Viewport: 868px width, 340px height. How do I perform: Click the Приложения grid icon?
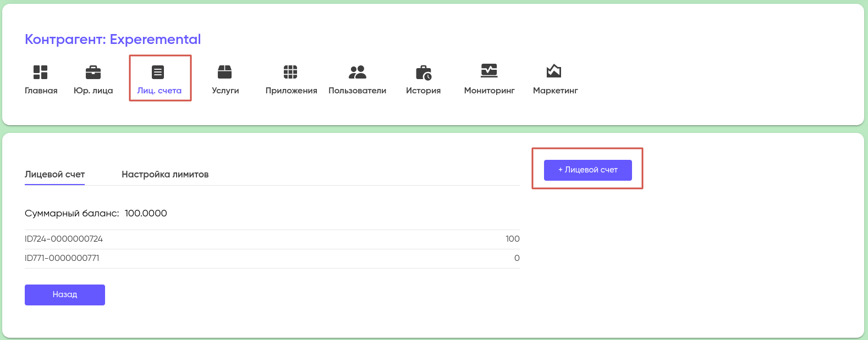pyautogui.click(x=290, y=72)
